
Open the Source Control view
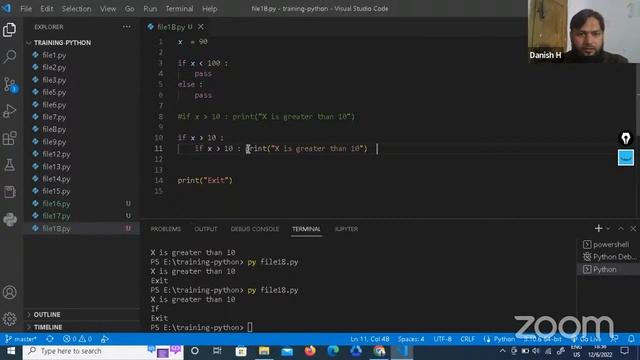pos(9,84)
